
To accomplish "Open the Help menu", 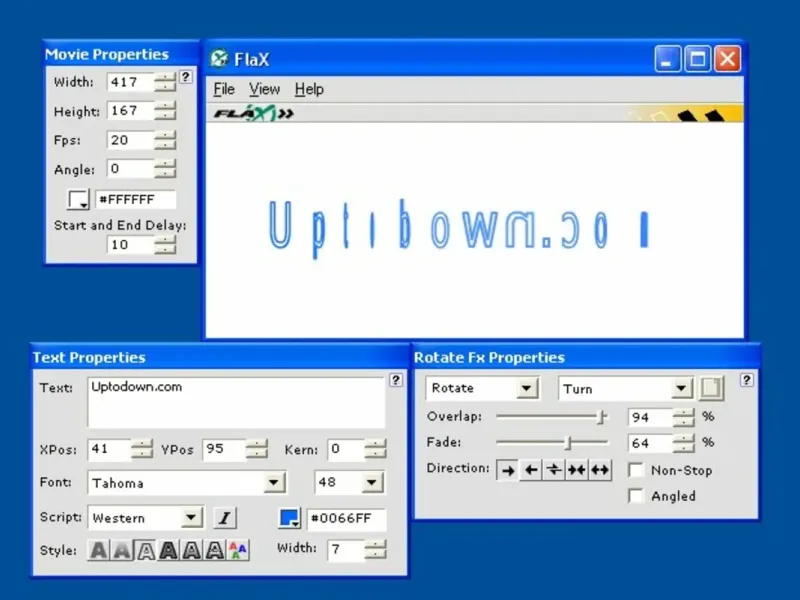I will point(309,89).
